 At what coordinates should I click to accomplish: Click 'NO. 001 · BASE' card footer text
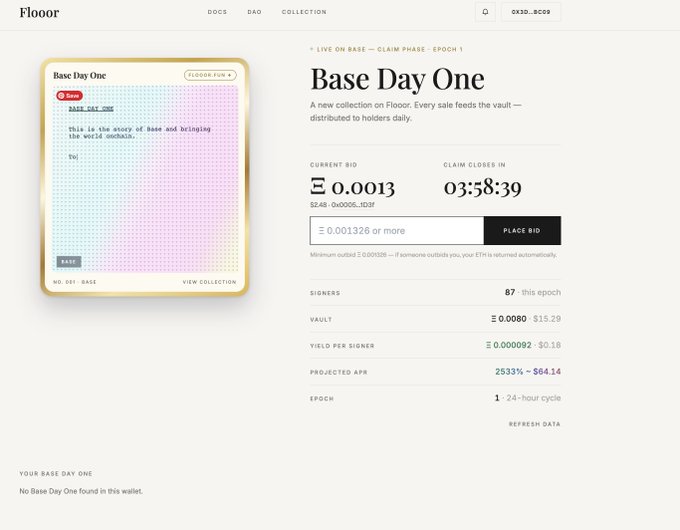[75, 282]
